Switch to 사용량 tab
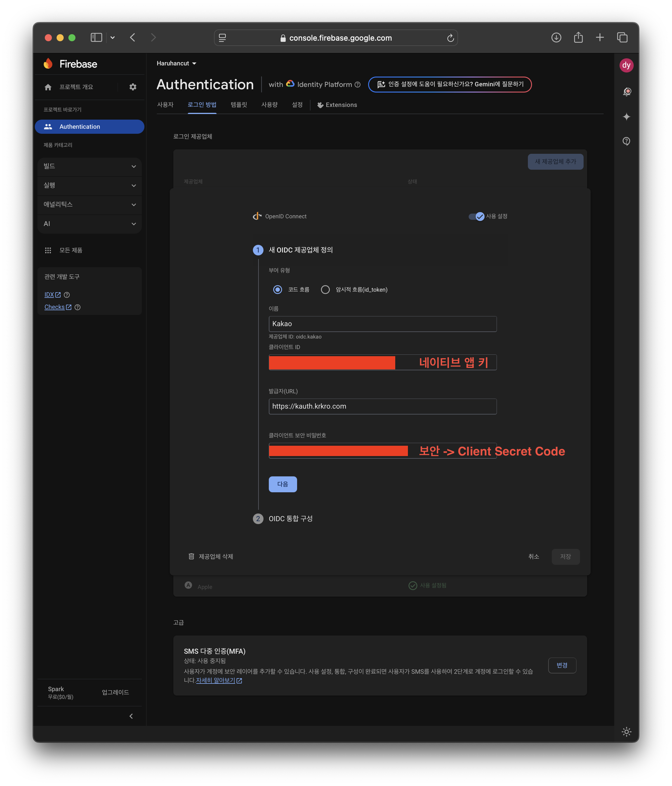This screenshot has width=672, height=786. (269, 105)
